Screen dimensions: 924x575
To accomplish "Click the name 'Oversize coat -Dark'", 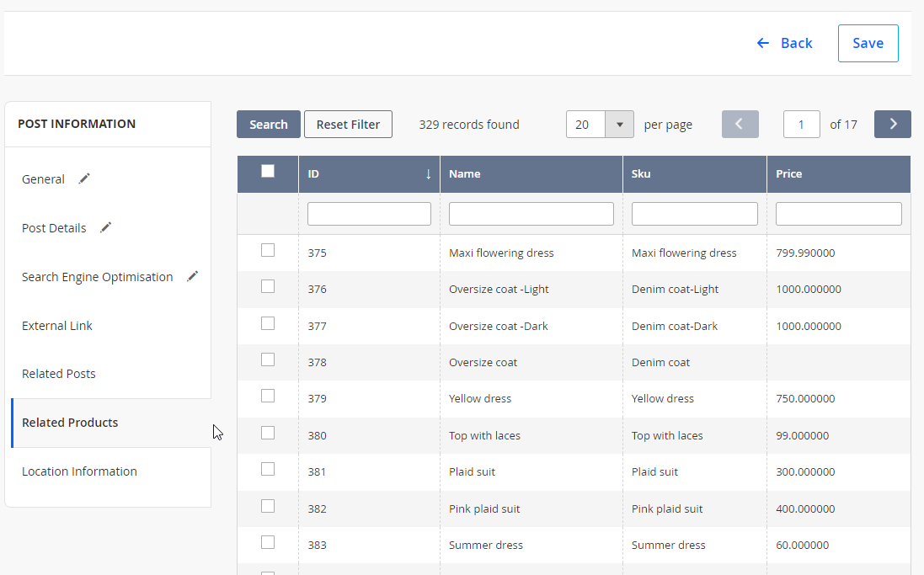I will (x=499, y=327).
